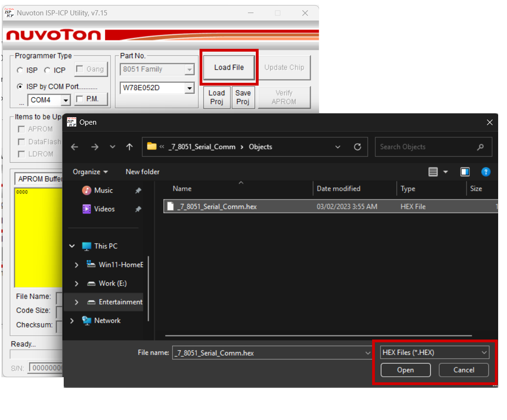Sort by Size column header
This screenshot has width=507, height=420.
[x=476, y=189]
